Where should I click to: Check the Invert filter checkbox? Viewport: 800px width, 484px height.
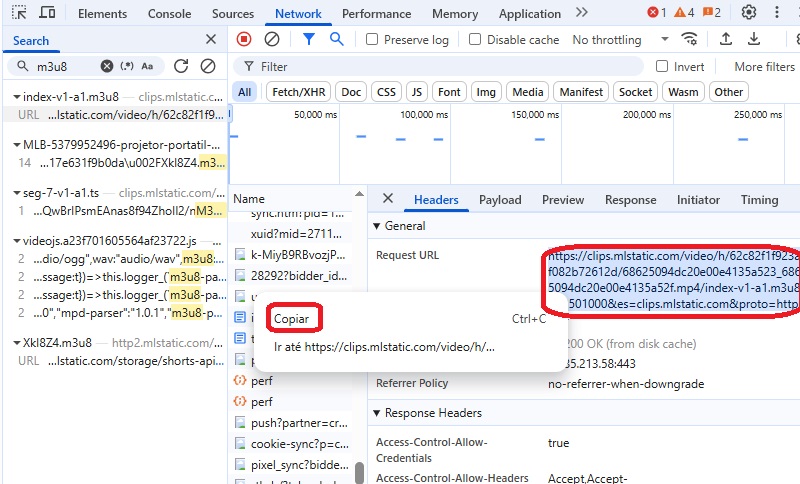click(662, 66)
